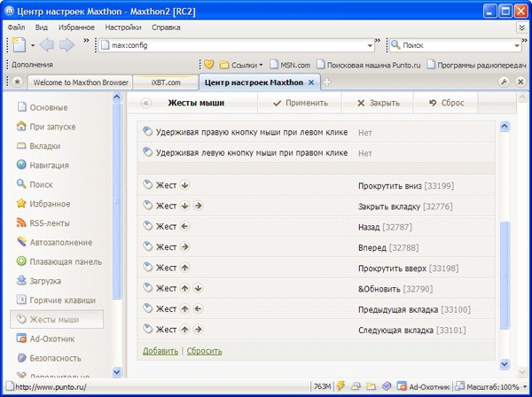Click the Добавить link
This screenshot has height=397, width=532.
[160, 351]
